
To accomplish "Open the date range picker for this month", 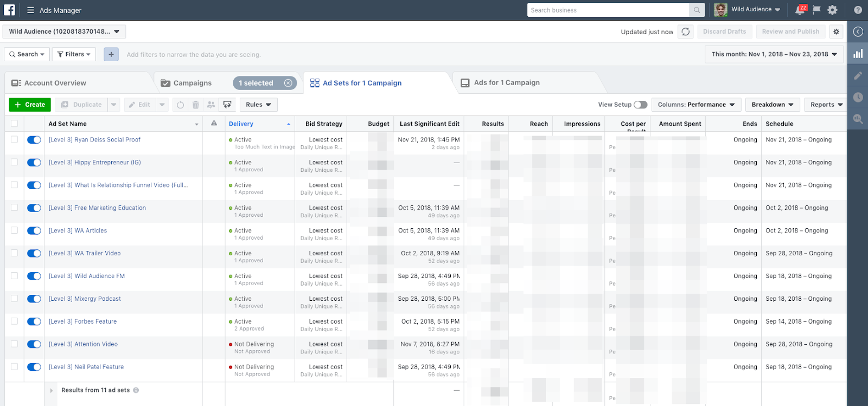I will pyautogui.click(x=774, y=54).
